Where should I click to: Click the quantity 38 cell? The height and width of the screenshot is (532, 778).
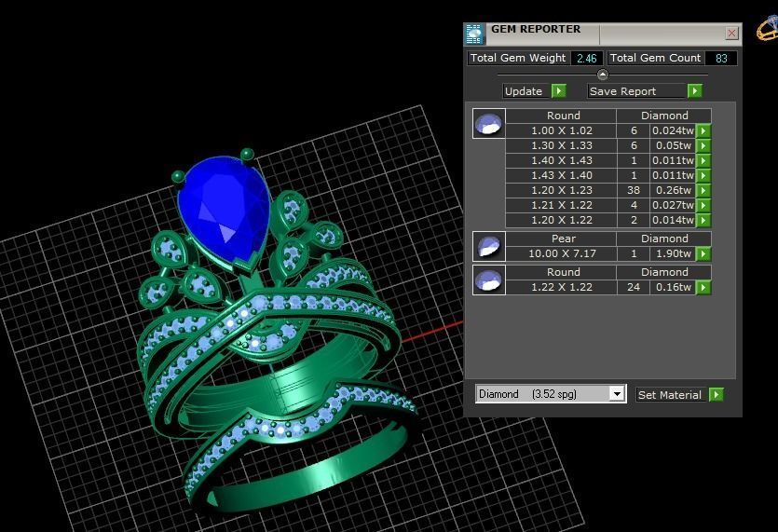pos(634,190)
